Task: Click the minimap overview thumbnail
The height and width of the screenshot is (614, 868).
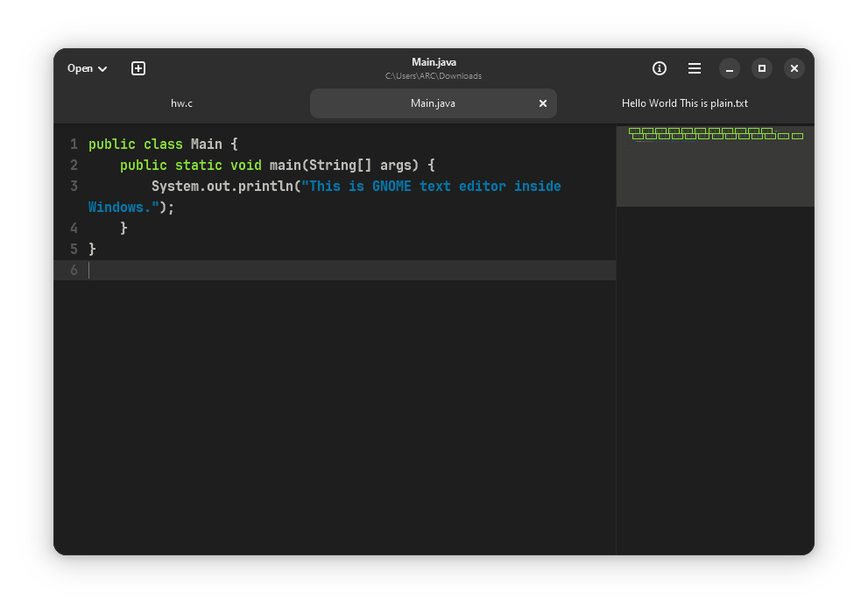Action: pos(716,166)
